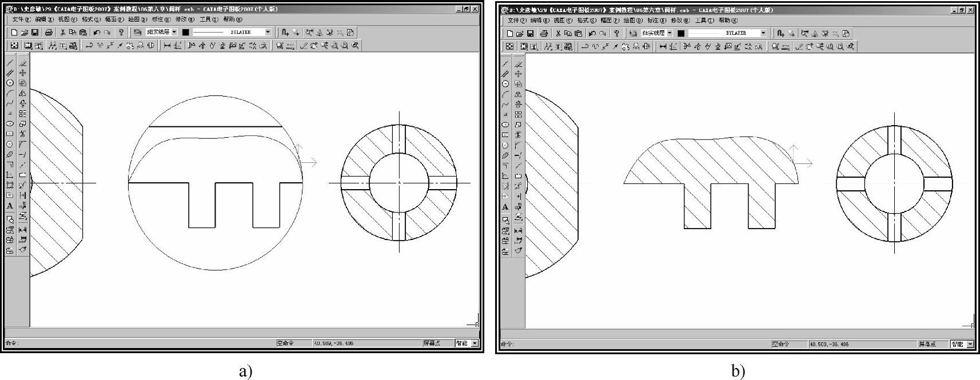Viewport: 980px width, 380px height.
Task: Click the Print icon in window b
Action: tap(544, 33)
